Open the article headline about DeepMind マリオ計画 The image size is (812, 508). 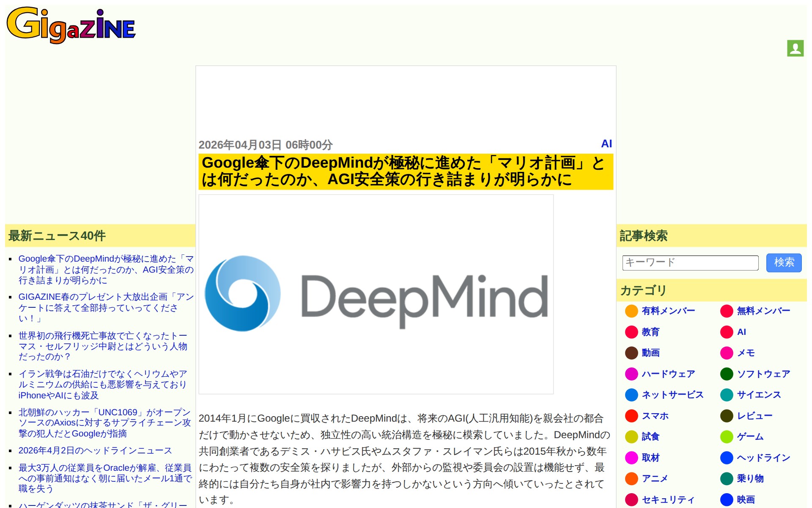coord(406,171)
